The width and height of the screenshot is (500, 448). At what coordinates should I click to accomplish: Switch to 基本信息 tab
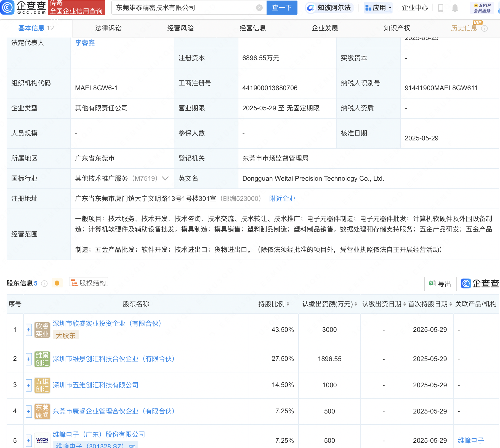coord(36,28)
